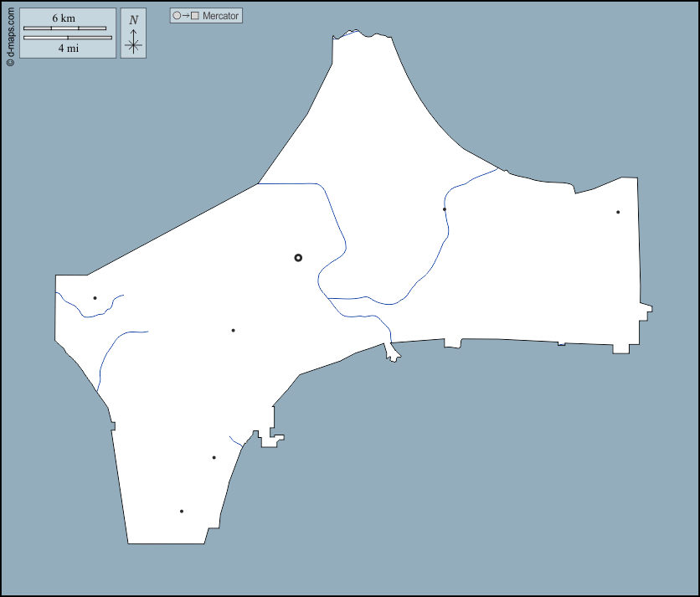Click the southernmost city dot
The height and width of the screenshot is (597, 700).
(182, 511)
